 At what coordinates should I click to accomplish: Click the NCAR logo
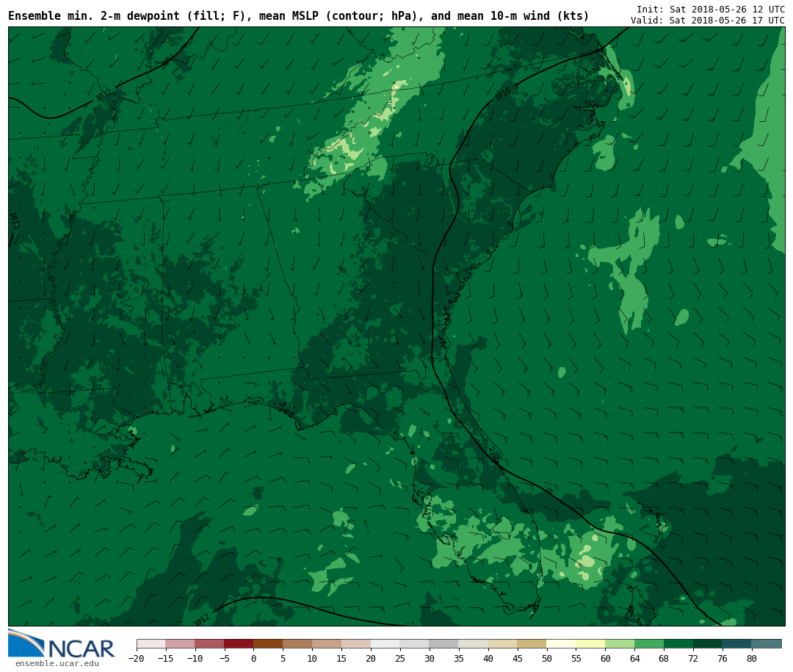tap(62, 644)
